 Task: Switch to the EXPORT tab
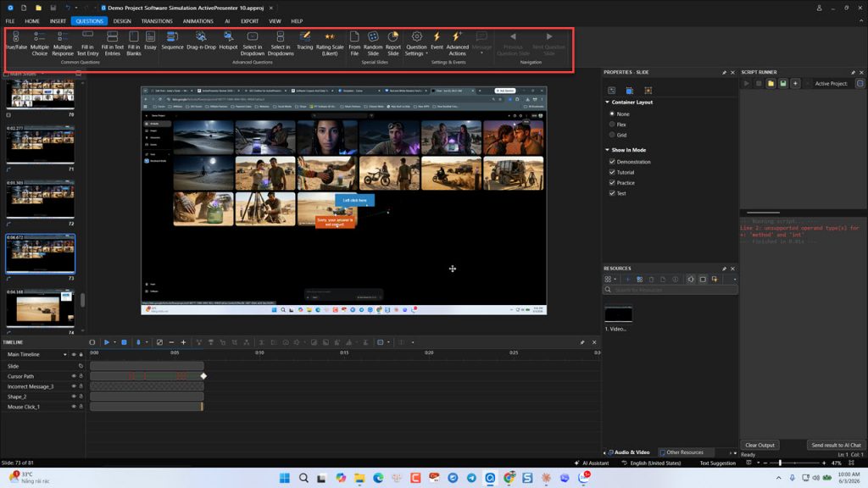coord(249,21)
